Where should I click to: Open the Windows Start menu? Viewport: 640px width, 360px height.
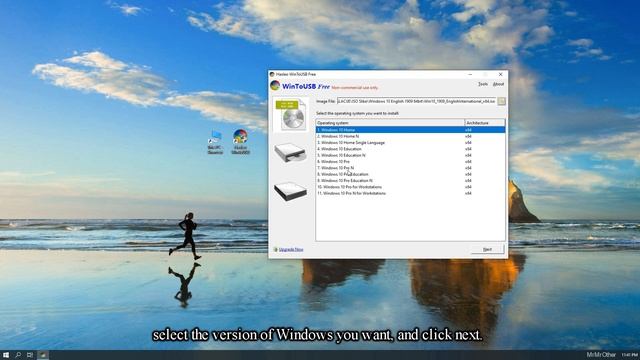6,355
